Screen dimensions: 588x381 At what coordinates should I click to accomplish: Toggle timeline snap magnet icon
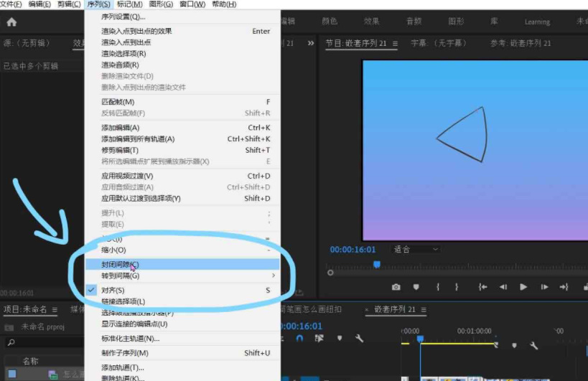(299, 338)
